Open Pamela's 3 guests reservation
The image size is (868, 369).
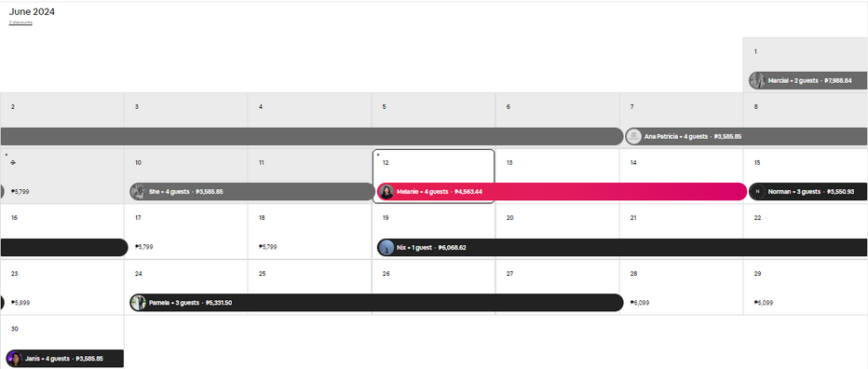376,303
